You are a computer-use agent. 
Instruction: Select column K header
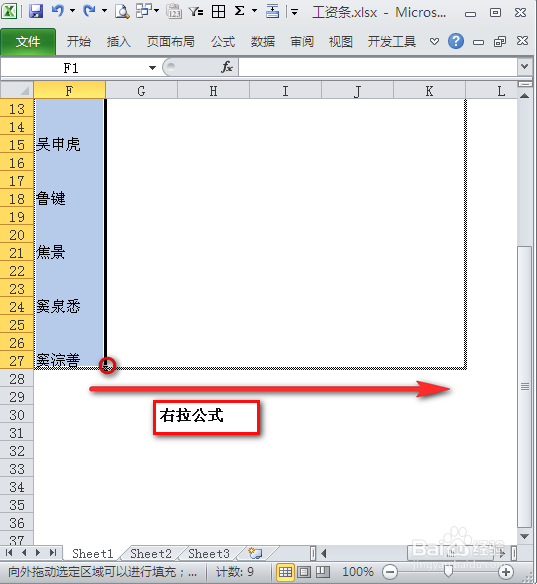click(429, 91)
